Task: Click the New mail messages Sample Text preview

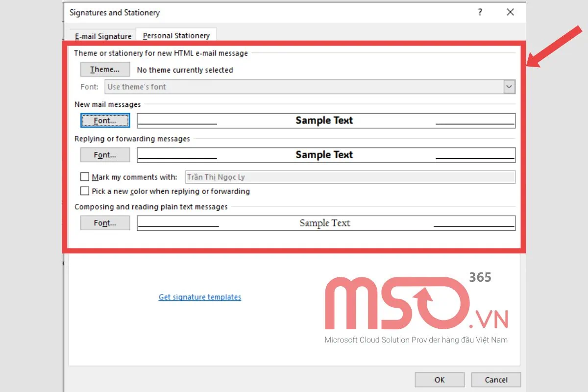Action: click(x=325, y=121)
